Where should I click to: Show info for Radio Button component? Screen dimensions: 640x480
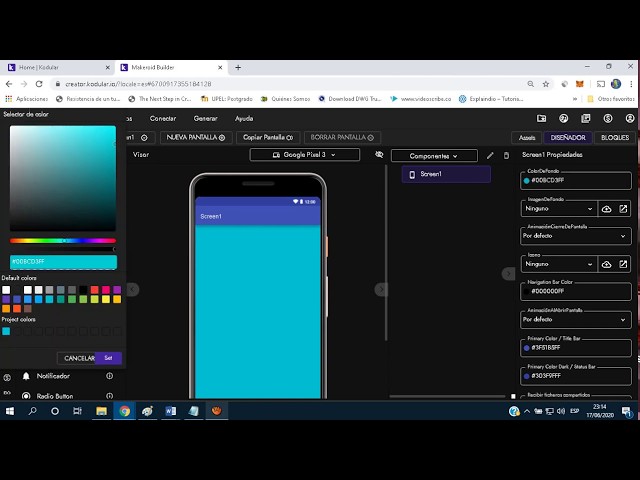(109, 396)
